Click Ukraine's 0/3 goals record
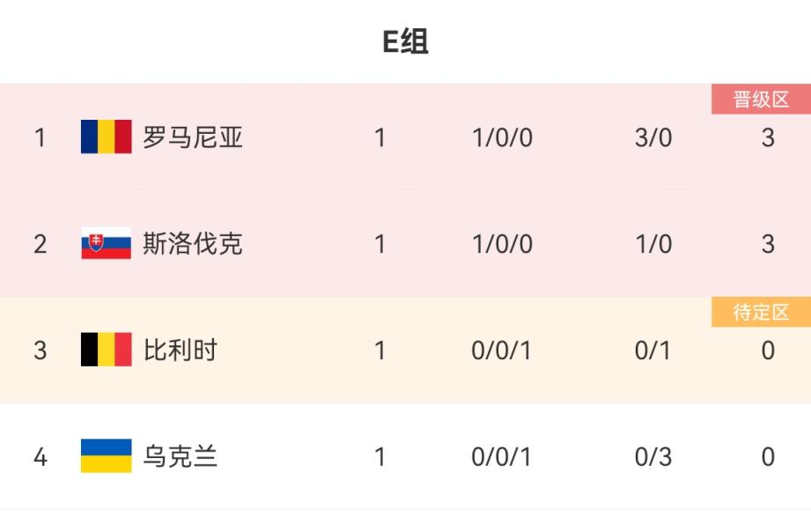The height and width of the screenshot is (532, 811). tap(652, 456)
